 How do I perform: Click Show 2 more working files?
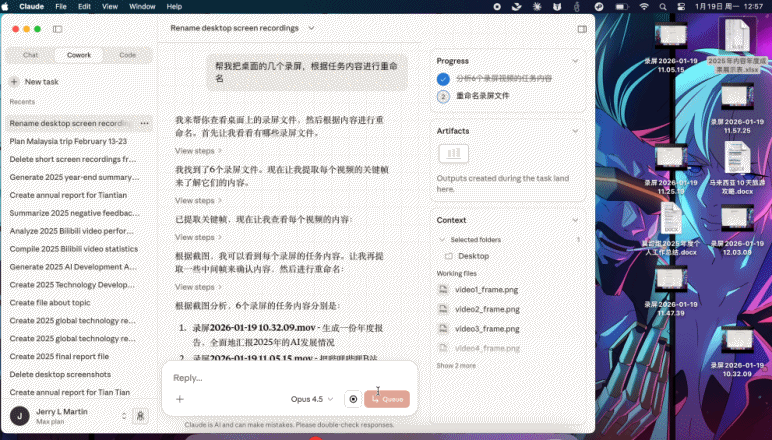coord(456,366)
